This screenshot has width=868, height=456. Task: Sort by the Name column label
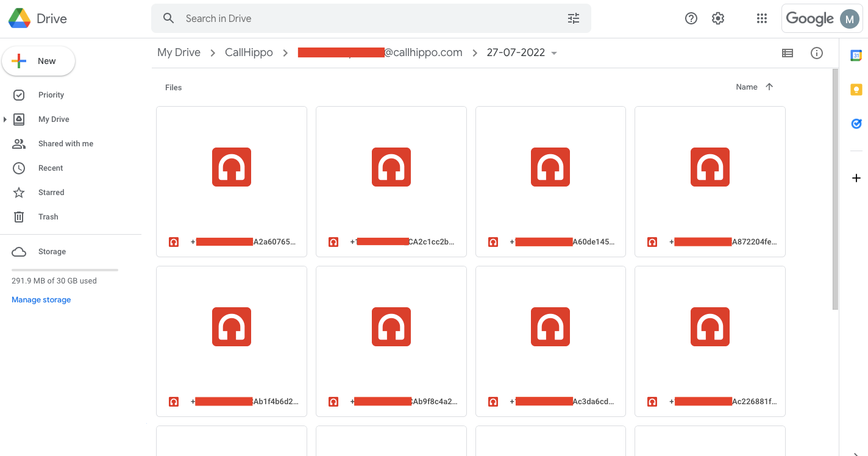click(x=747, y=87)
